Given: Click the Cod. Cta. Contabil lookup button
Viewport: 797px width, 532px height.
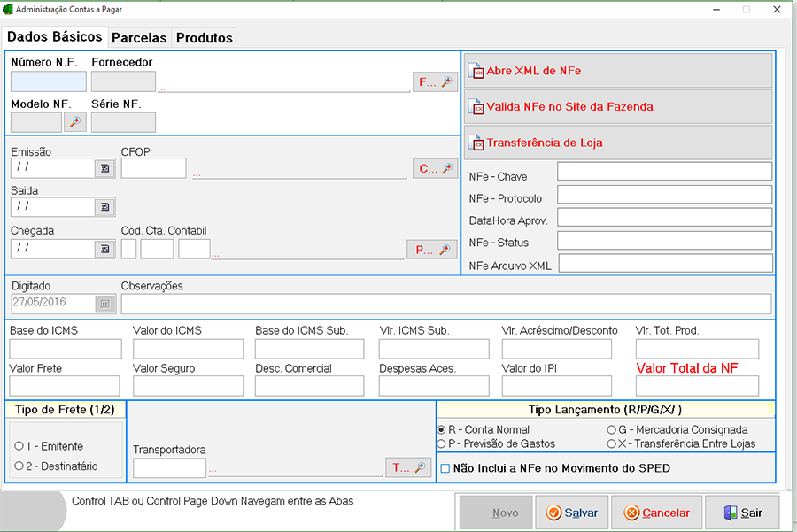Looking at the screenshot, I should pos(431,250).
